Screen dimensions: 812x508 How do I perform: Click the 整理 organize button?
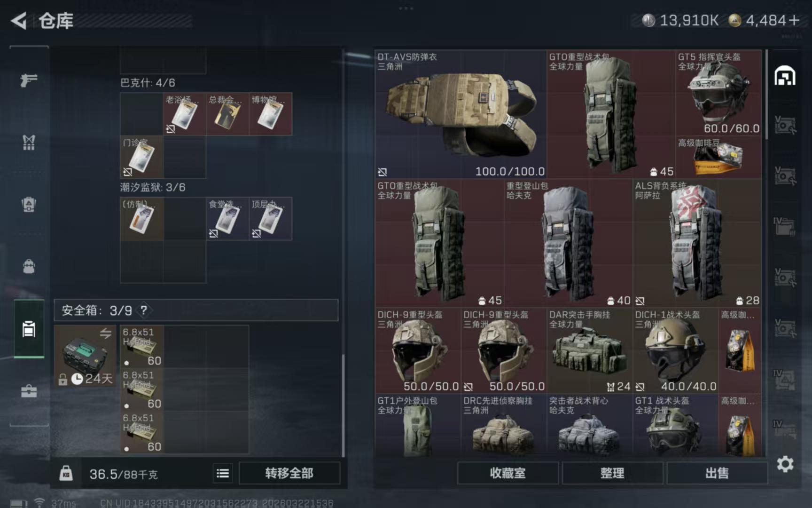coord(612,473)
